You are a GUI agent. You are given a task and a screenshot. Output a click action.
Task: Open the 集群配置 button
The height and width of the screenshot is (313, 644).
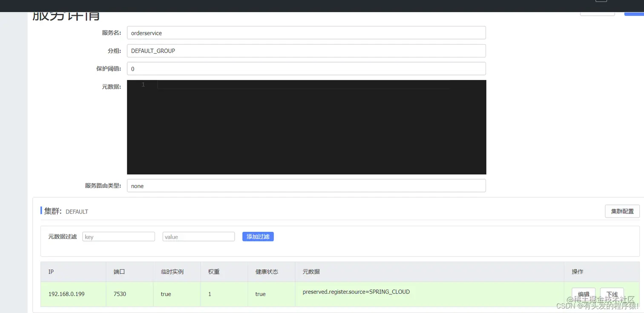tap(622, 211)
